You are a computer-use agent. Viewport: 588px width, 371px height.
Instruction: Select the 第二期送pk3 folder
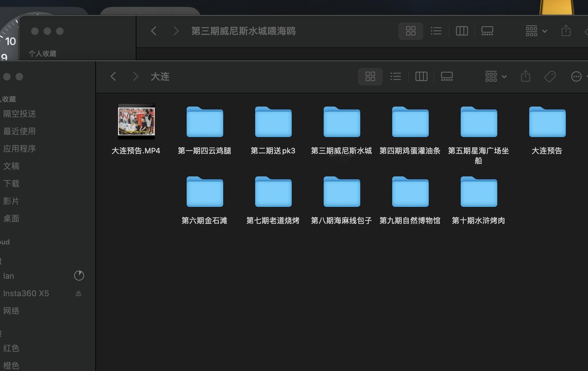273,122
